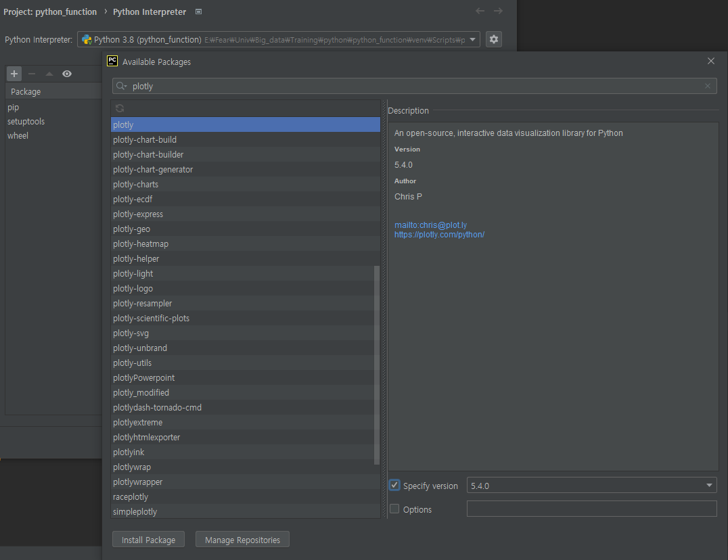Select plotlyPowerpoint in the list
Image resolution: width=728 pixels, height=560 pixels.
pyautogui.click(x=242, y=377)
